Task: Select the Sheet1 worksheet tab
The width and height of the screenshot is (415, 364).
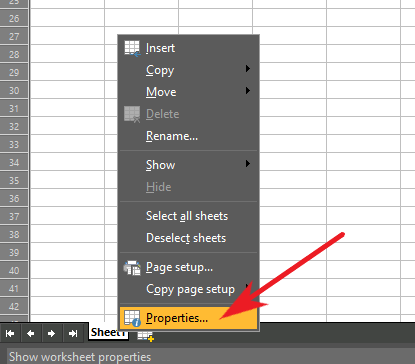Action: click(x=108, y=332)
